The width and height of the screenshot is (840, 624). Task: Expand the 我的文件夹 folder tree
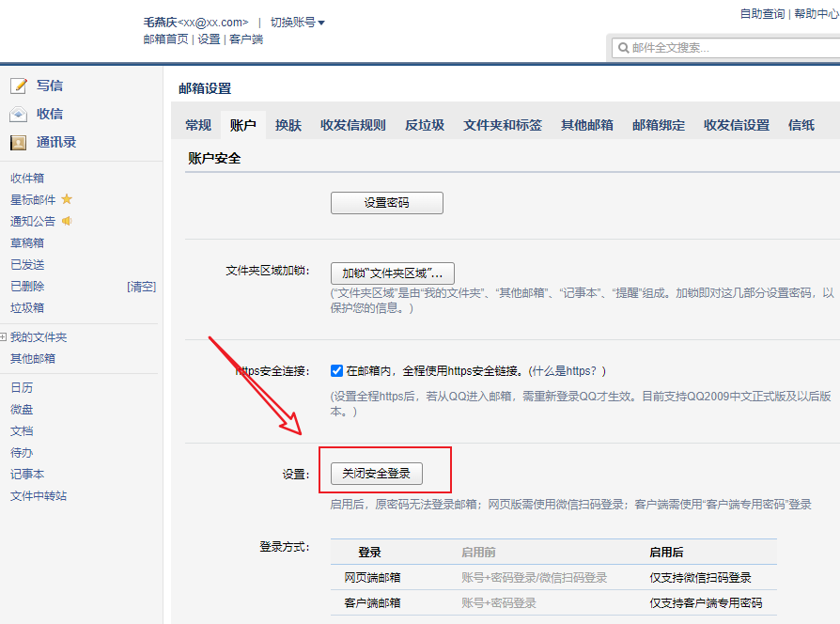tap(4, 336)
